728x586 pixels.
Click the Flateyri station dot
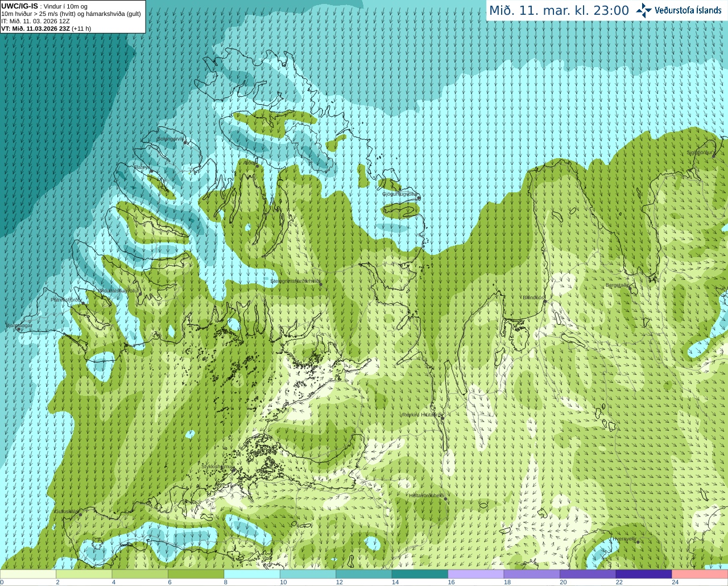click(151, 171)
